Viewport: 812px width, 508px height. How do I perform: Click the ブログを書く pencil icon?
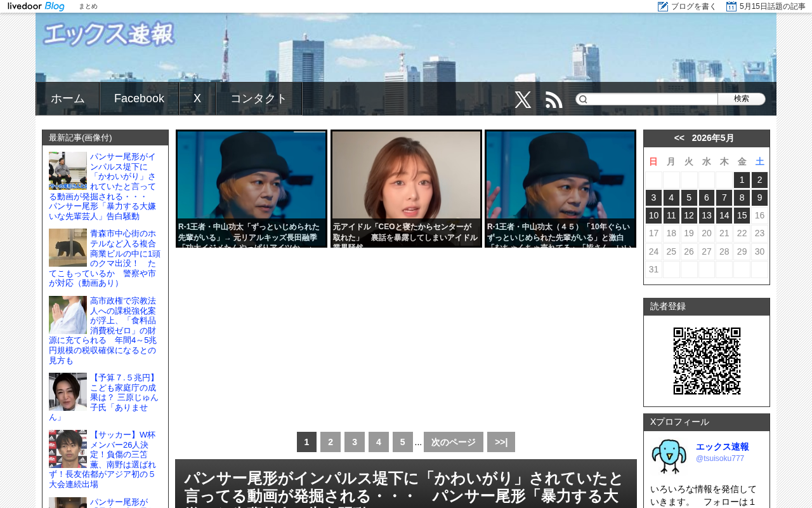click(663, 6)
